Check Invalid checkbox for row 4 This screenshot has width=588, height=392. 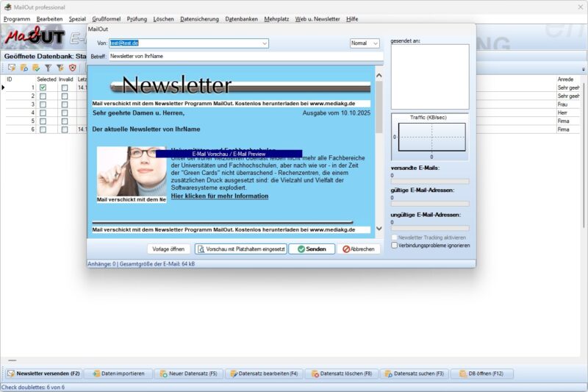click(65, 113)
